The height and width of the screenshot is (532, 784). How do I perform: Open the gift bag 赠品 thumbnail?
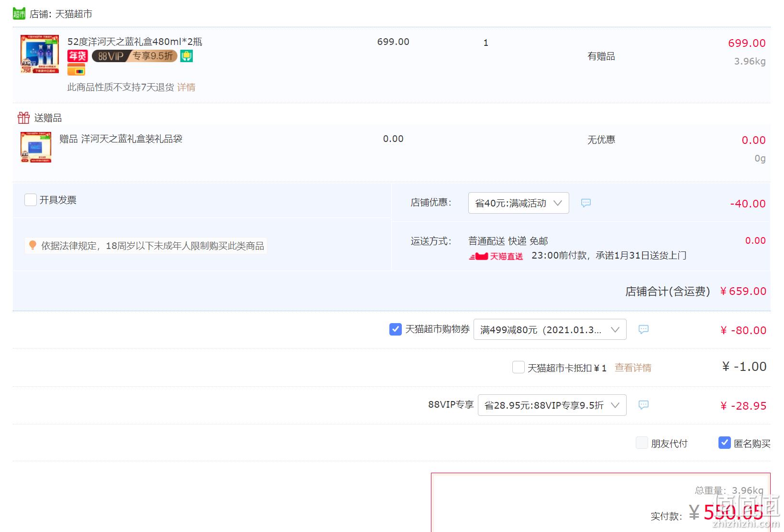coord(36,147)
